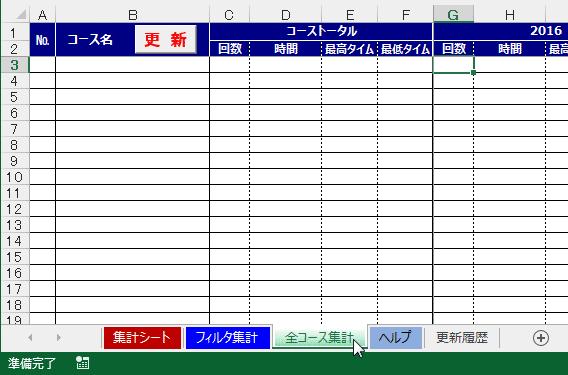Switch to the フィルタ集計 sheet tab
568x375 pixels.
227,338
